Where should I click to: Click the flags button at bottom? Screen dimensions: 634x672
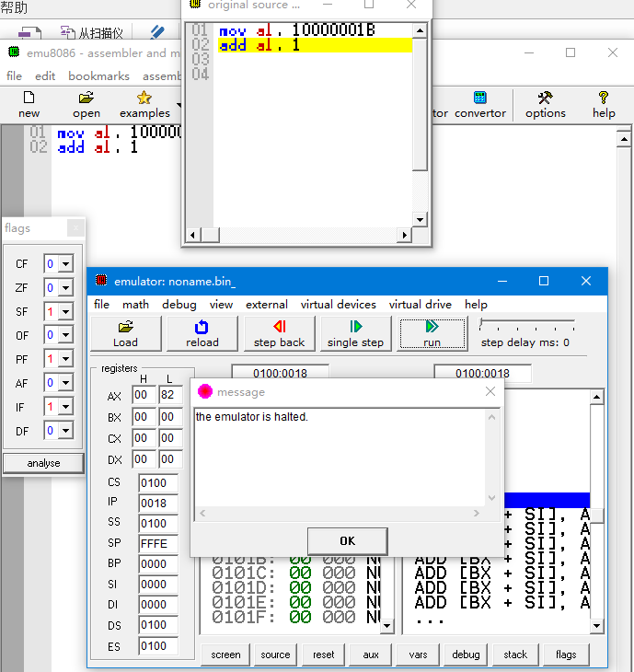click(566, 655)
